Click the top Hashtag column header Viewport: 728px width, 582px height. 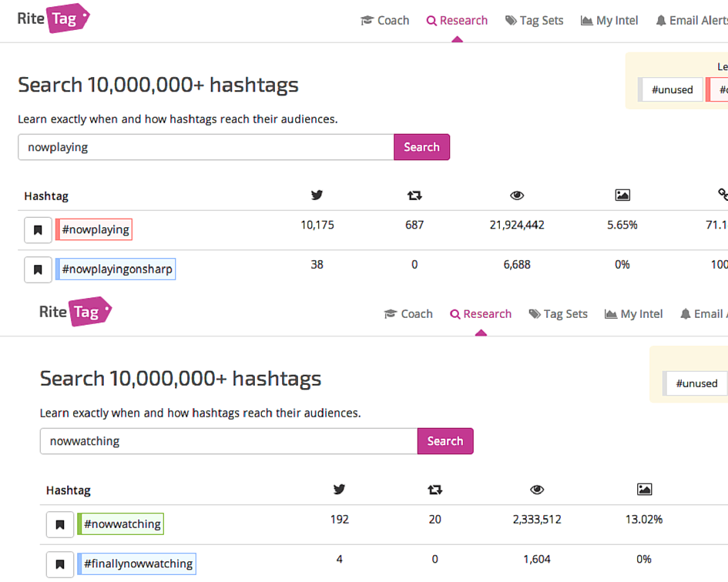click(46, 196)
